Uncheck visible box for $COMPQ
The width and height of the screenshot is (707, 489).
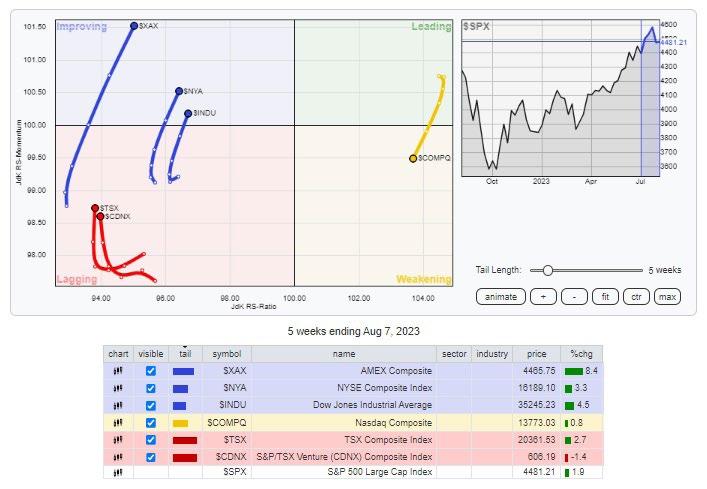tap(151, 423)
